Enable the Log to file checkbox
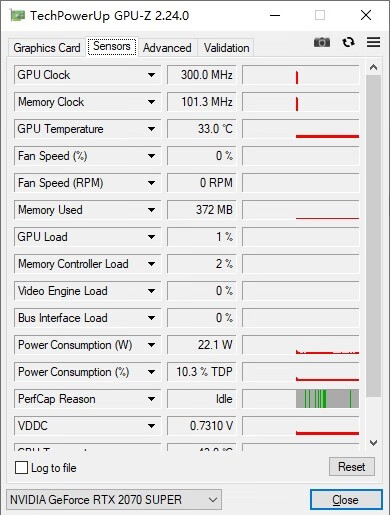Viewport: 390px width, 515px height. point(21,468)
